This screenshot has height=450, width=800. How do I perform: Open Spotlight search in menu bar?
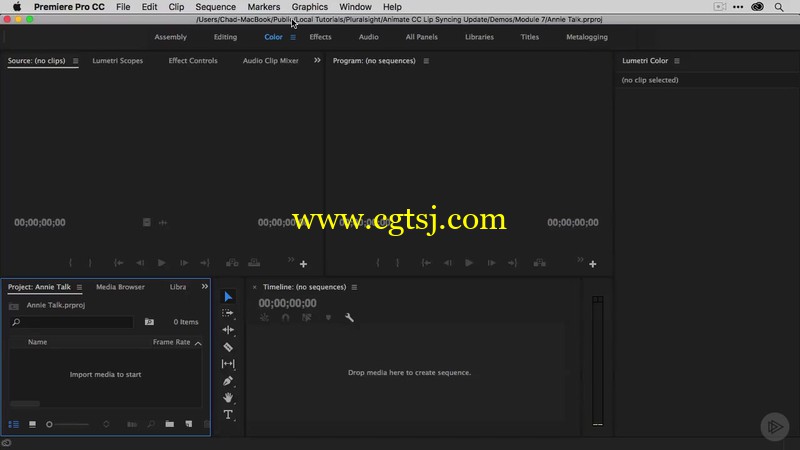[x=779, y=7]
